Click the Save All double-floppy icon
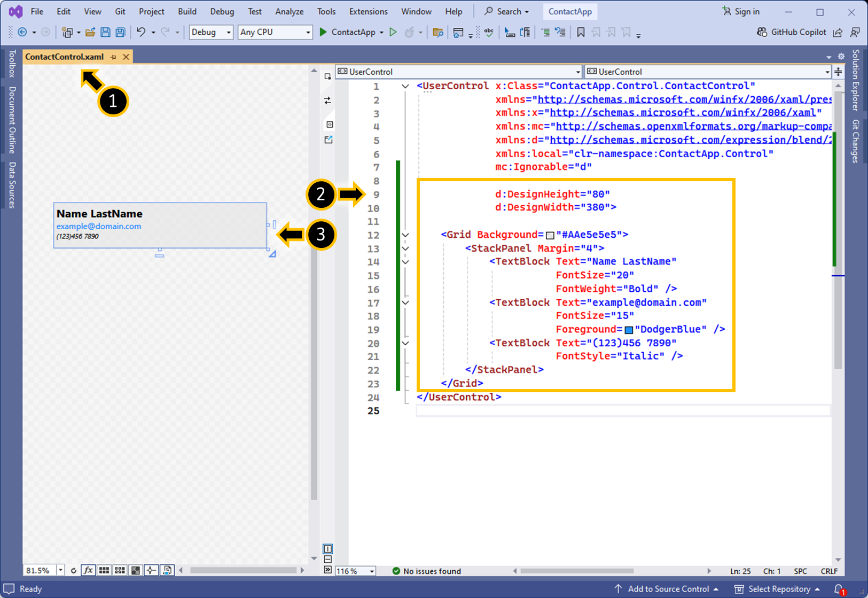The height and width of the screenshot is (598, 868). pos(120,32)
